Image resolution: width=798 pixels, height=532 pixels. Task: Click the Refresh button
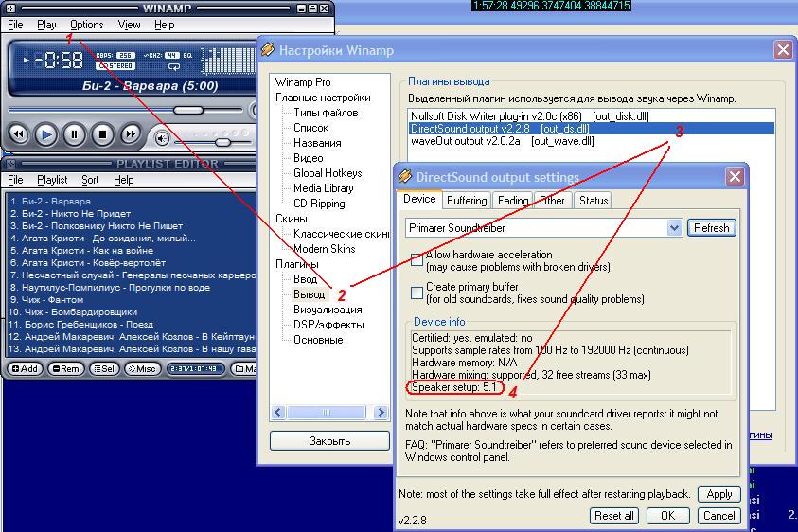coord(712,227)
